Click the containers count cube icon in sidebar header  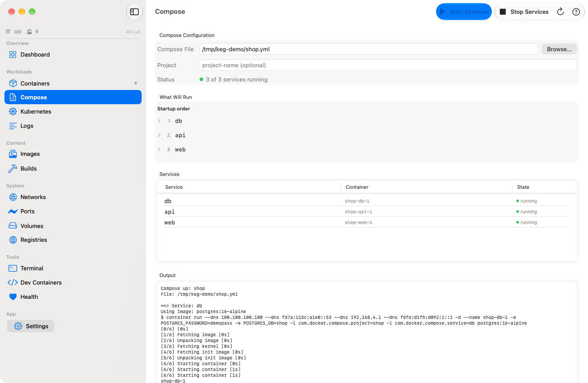(8, 32)
